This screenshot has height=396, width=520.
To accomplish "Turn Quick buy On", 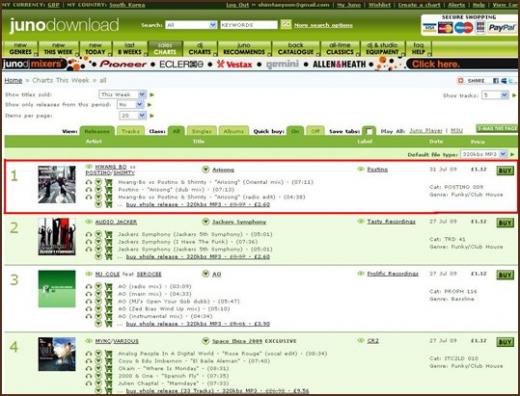I will [295, 131].
